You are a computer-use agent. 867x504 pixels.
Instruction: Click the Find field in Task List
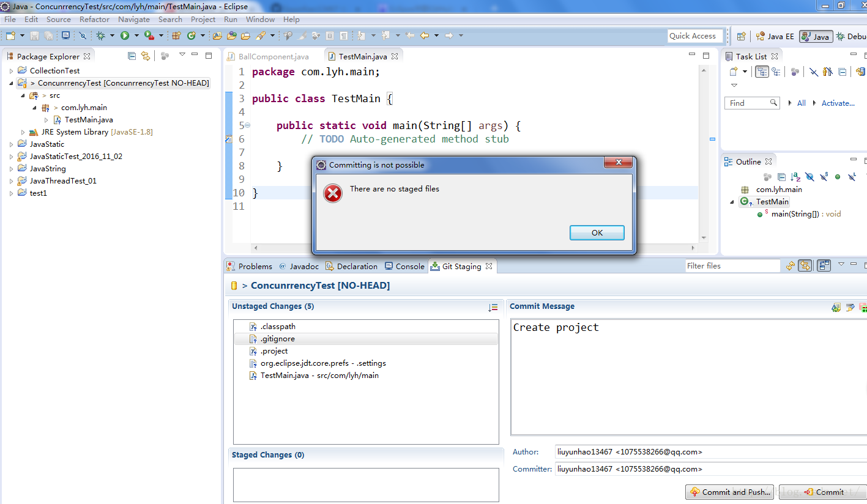click(752, 103)
